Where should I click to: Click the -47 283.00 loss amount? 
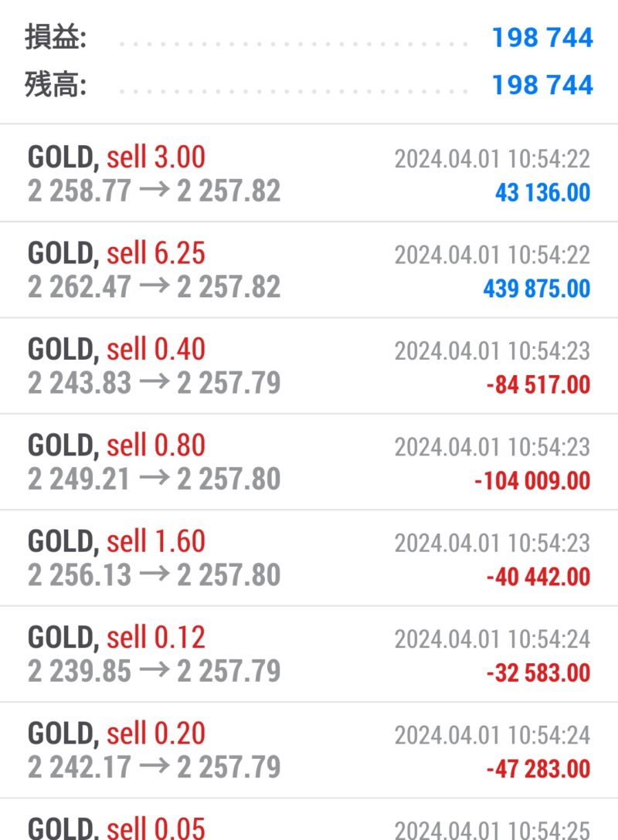[x=538, y=769]
